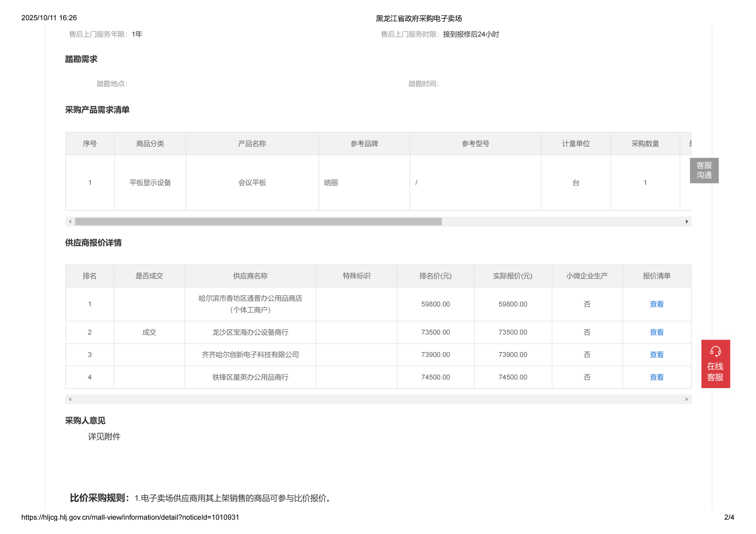Screen dimensions: 756x534
Task: Click 查看 for 齐齐哈尔创新电子科技有限公司
Action: pyautogui.click(x=656, y=355)
